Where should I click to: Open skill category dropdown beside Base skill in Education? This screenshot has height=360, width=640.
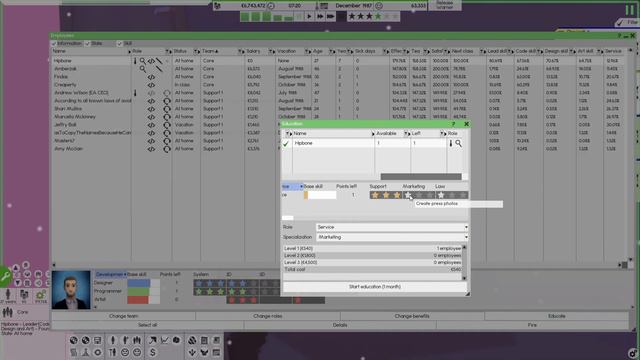tap(292, 187)
